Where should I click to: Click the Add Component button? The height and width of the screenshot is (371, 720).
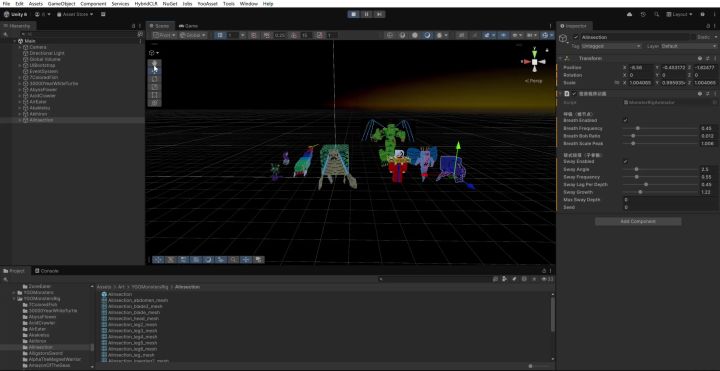(x=638, y=221)
